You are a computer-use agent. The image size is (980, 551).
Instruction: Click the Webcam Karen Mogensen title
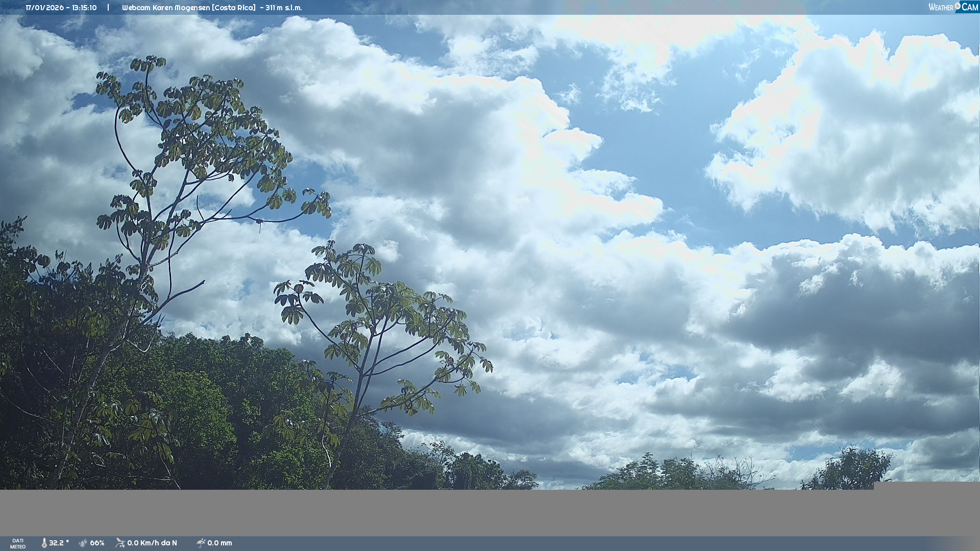(166, 8)
